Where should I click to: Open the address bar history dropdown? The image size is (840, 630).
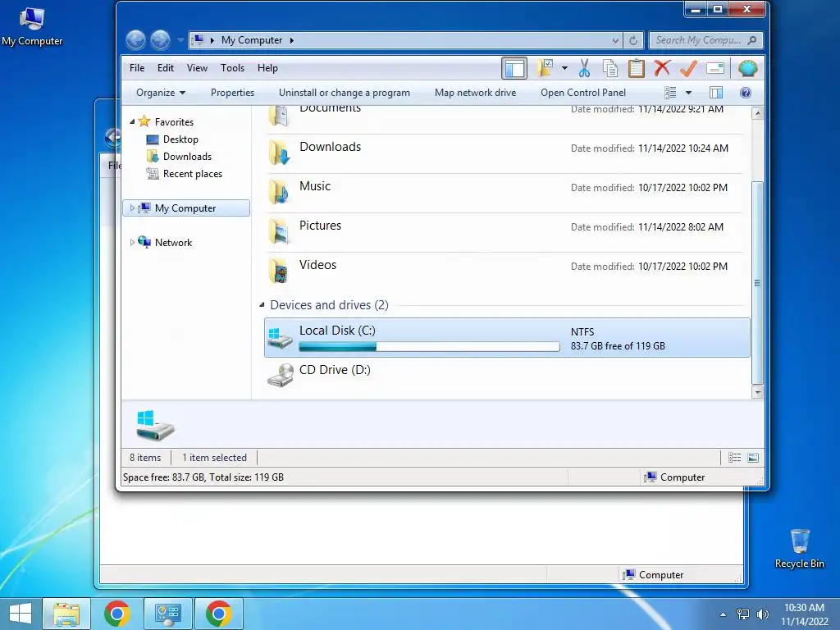tap(615, 40)
